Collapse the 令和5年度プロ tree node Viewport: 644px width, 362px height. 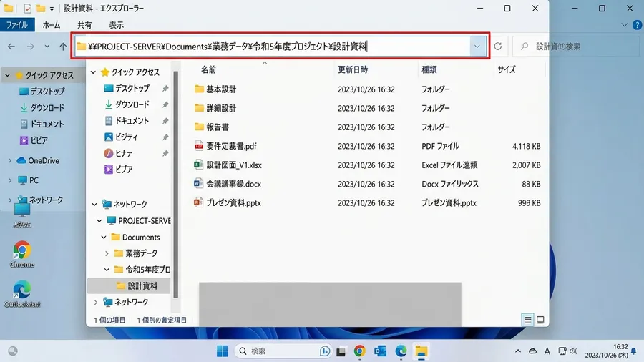click(107, 270)
